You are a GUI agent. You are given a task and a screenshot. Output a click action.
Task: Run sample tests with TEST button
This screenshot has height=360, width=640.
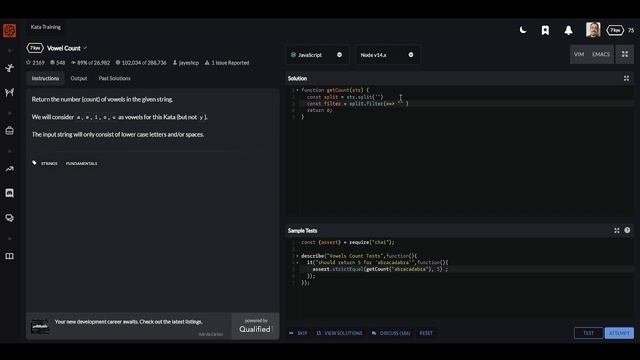(588, 333)
